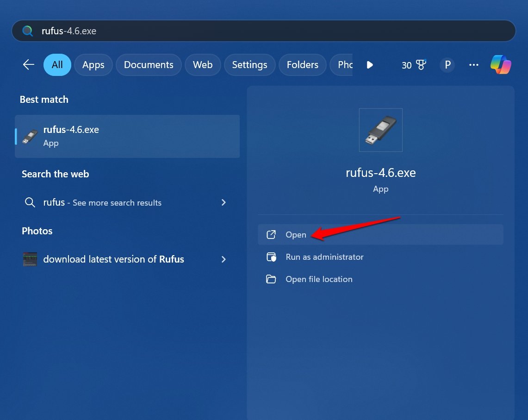Select the All filter tab

point(57,65)
